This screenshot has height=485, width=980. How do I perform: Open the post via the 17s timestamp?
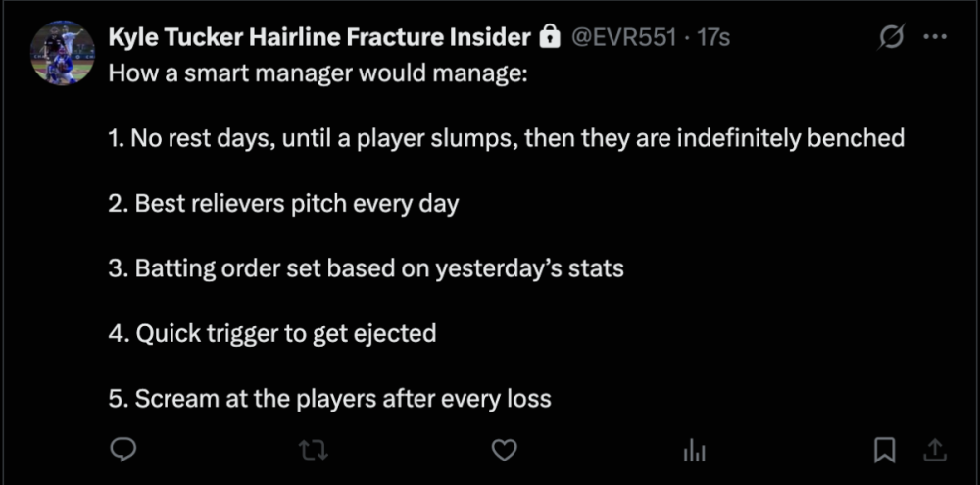coord(712,38)
